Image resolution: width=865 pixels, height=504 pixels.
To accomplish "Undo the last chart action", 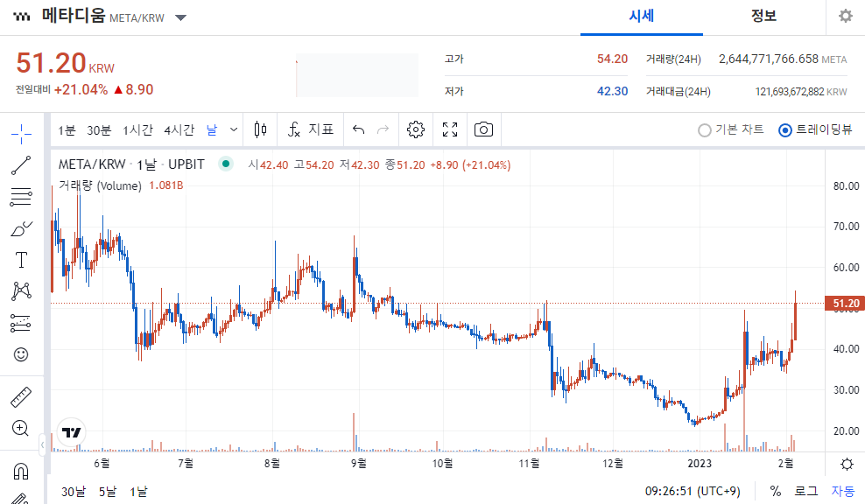I will 359,129.
